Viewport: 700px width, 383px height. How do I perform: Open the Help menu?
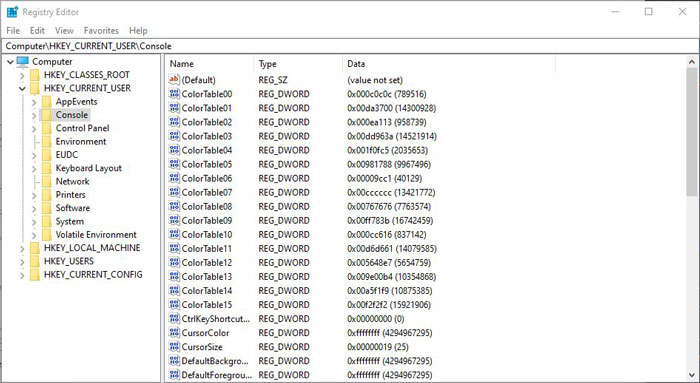pyautogui.click(x=138, y=30)
